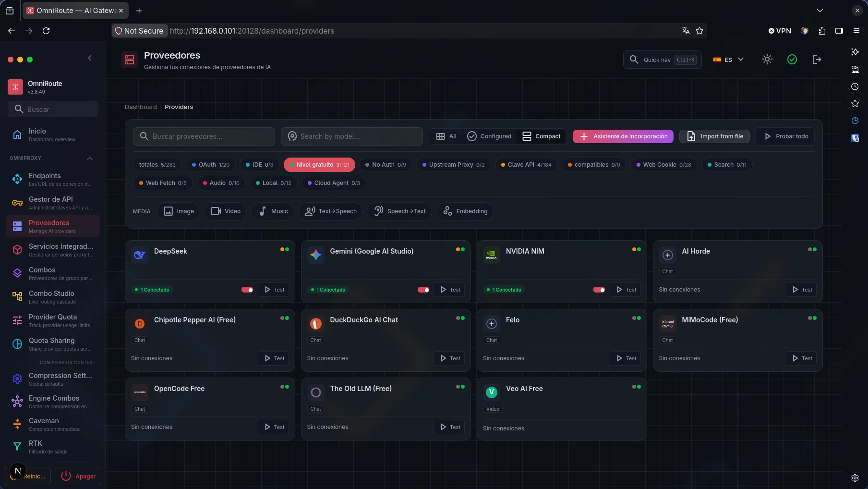868x489 pixels.
Task: Click Compression Settings gear icon
Action: [17, 379]
